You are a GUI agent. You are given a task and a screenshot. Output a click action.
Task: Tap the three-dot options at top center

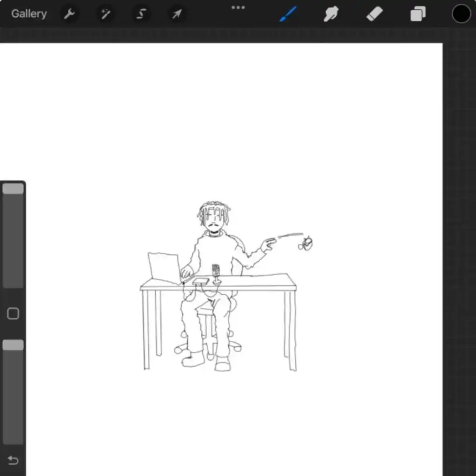[x=238, y=7]
